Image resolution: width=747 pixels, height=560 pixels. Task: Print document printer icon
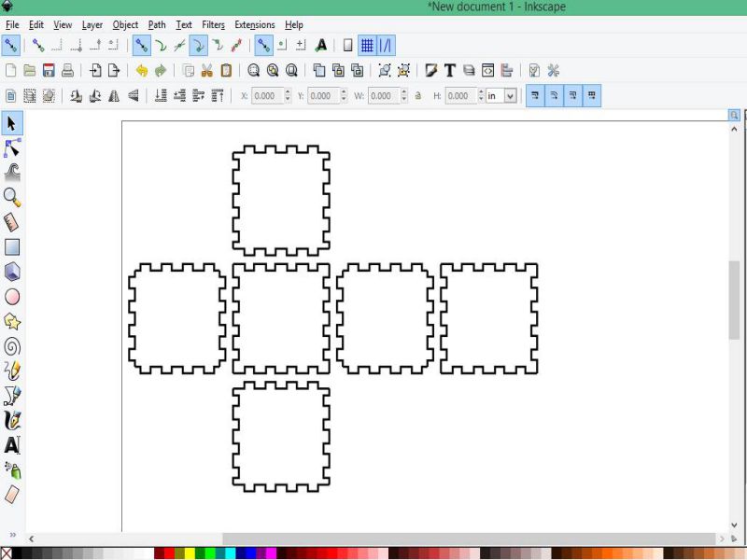(67, 71)
